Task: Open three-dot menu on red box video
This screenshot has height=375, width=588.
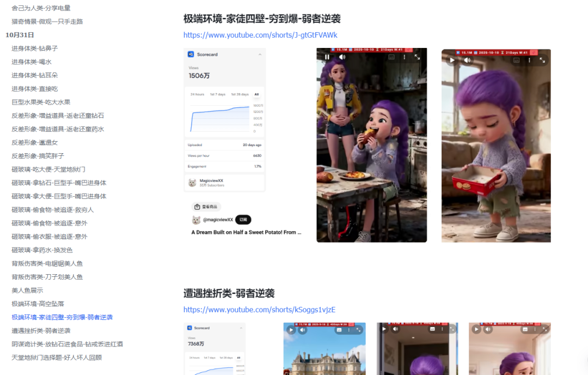Action: (x=529, y=60)
